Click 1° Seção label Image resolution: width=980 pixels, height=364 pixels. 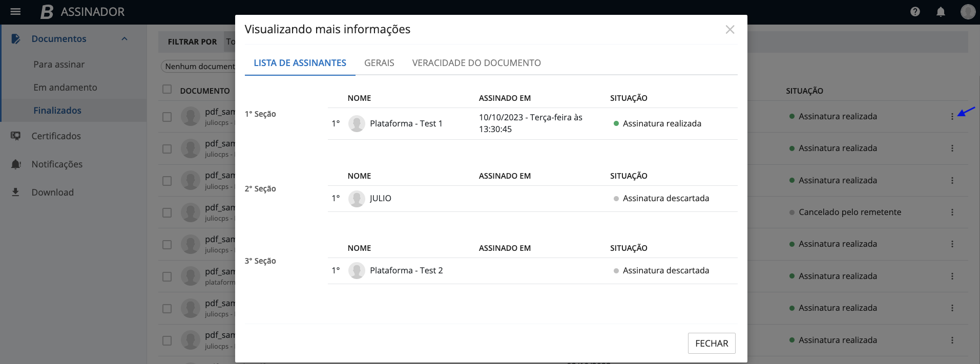[260, 114]
